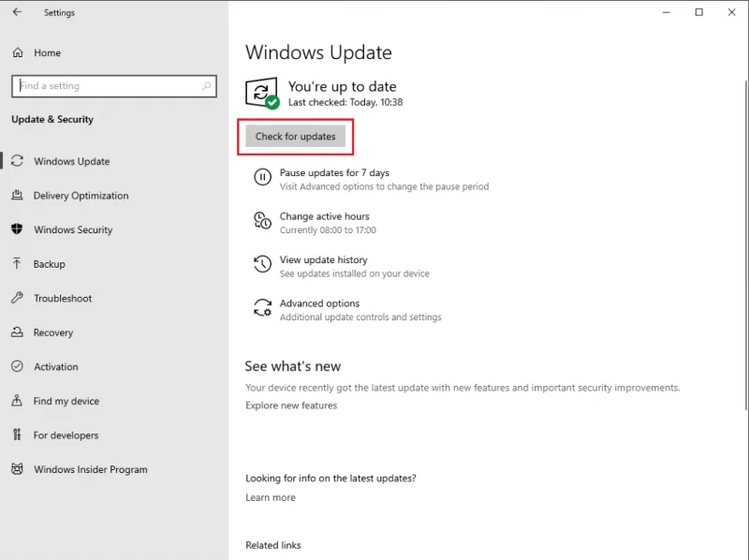Click the advanced options gear-sync icon
749x560 pixels.
pyautogui.click(x=262, y=308)
